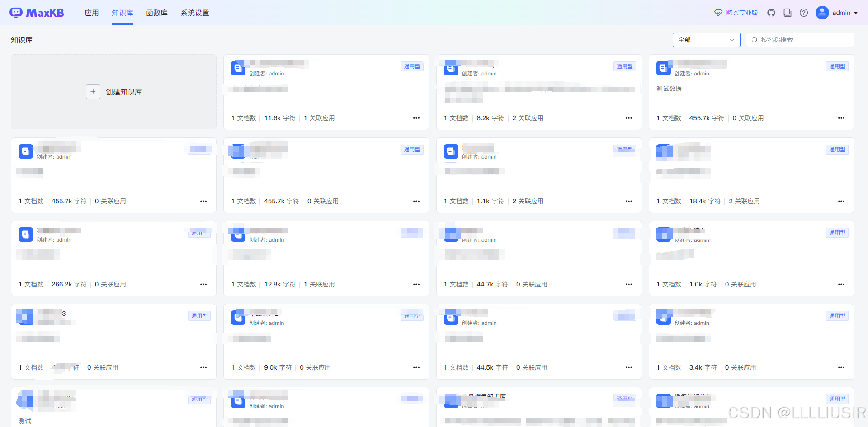This screenshot has width=868, height=427.
Task: Open more options on the 8.2k 字符 card
Action: click(629, 118)
